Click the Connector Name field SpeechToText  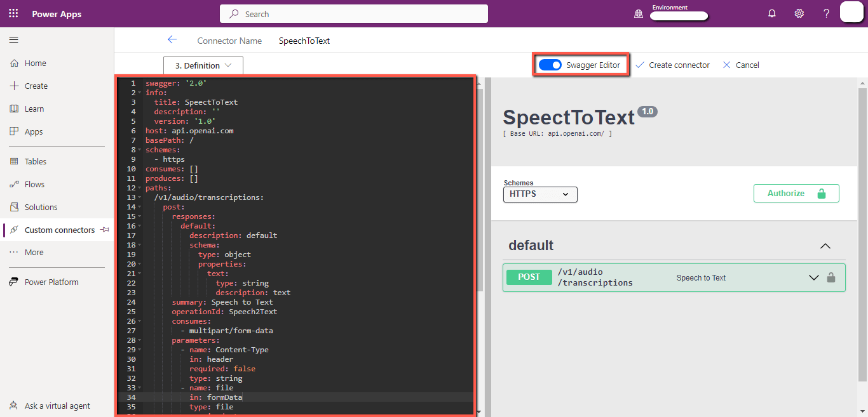(304, 41)
